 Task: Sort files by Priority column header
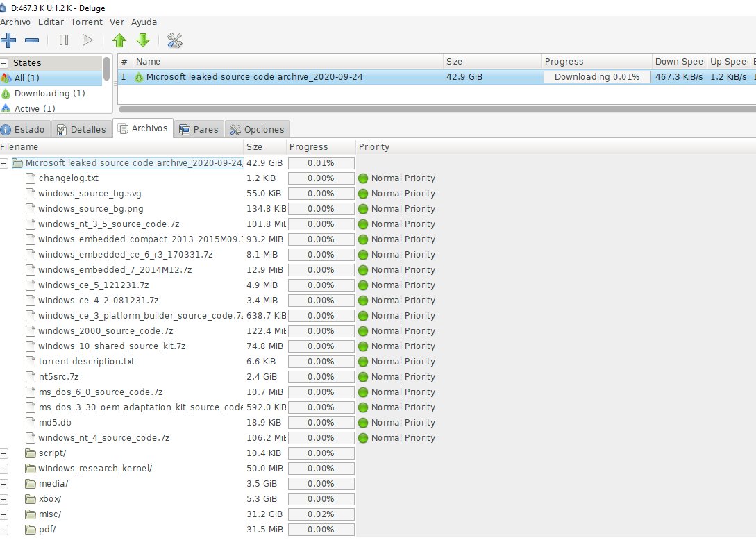pyautogui.click(x=555, y=147)
